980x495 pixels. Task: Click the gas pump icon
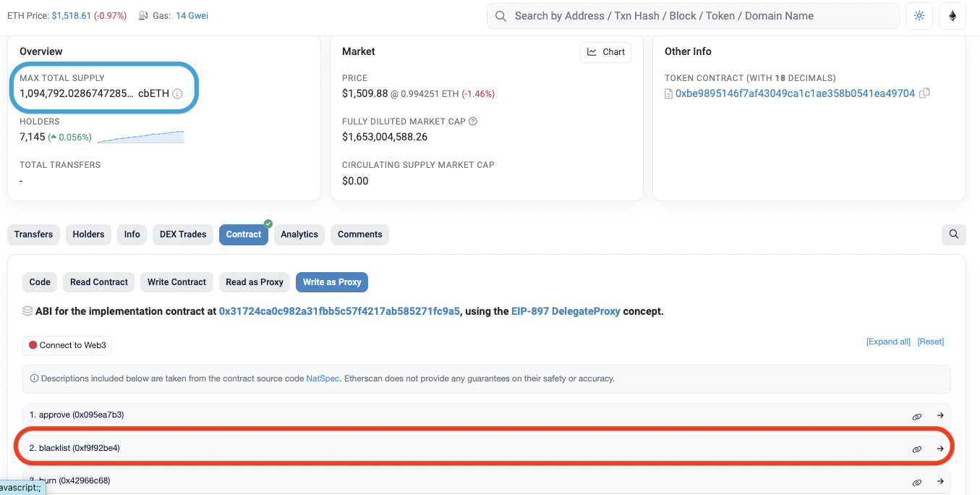coord(143,16)
